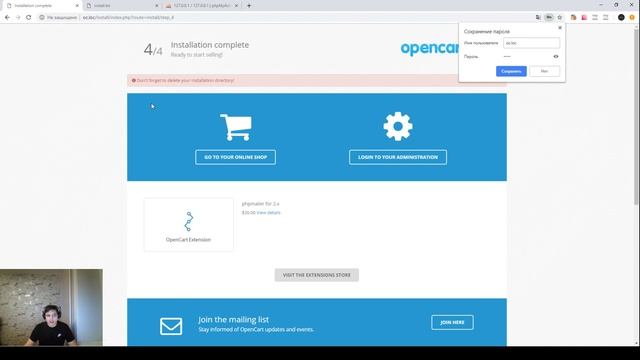Click VISIT THE EXTENSIONS STORE button
The image size is (640, 360).
pos(317,275)
